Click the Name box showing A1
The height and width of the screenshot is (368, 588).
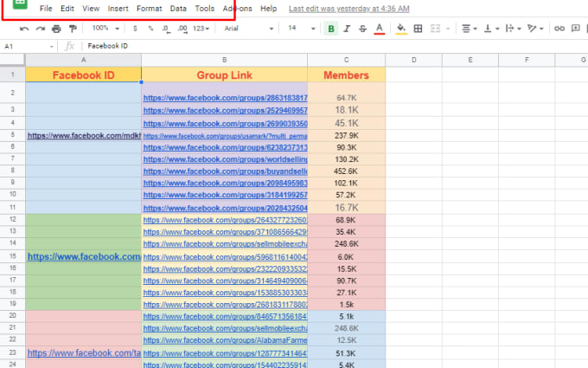29,46
